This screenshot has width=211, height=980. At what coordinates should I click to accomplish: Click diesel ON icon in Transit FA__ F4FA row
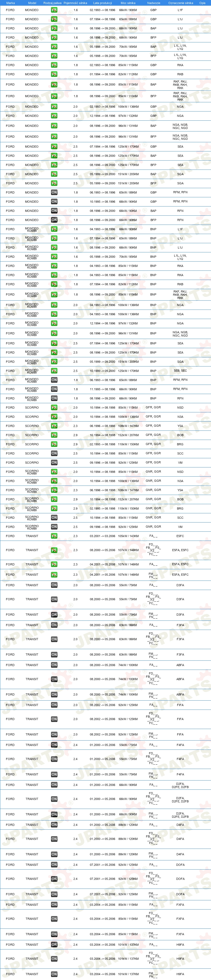(x=54, y=745)
